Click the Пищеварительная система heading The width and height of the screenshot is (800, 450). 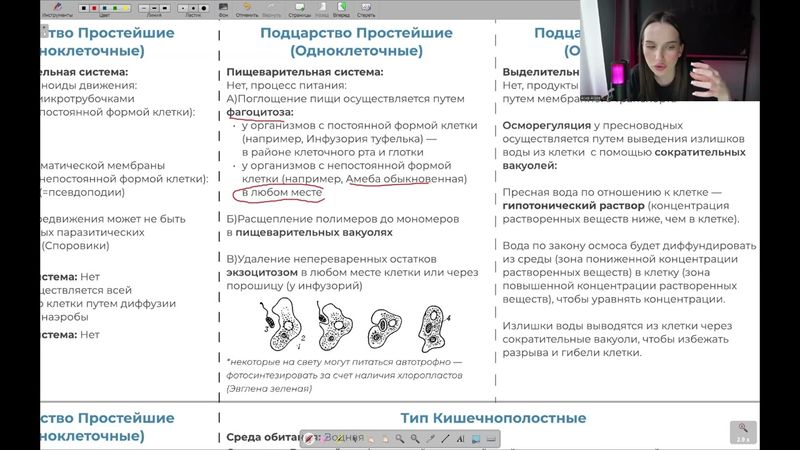click(305, 72)
